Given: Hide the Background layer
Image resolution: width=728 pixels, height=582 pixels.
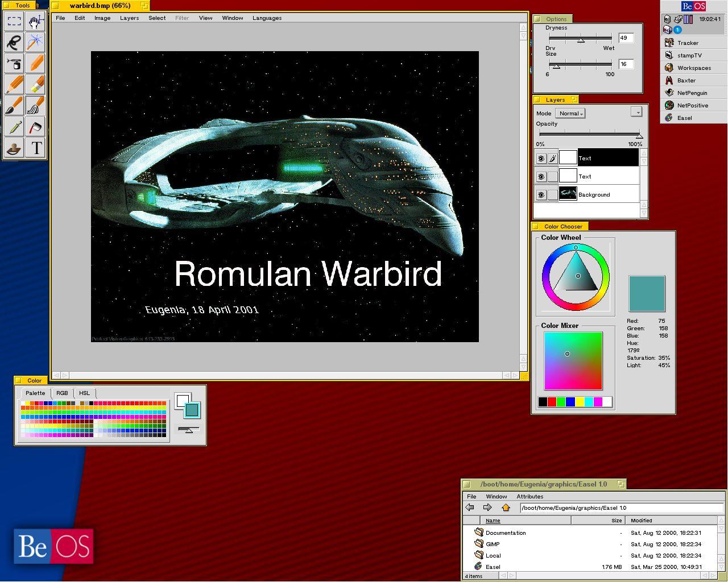Looking at the screenshot, I should coord(541,195).
